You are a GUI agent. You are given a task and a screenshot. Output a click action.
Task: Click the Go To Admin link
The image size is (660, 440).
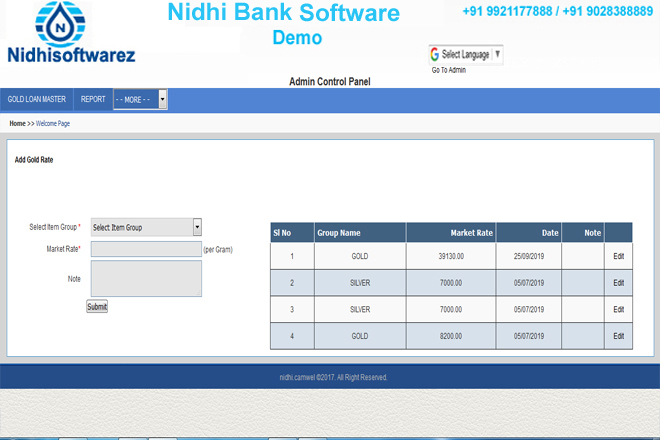(449, 70)
